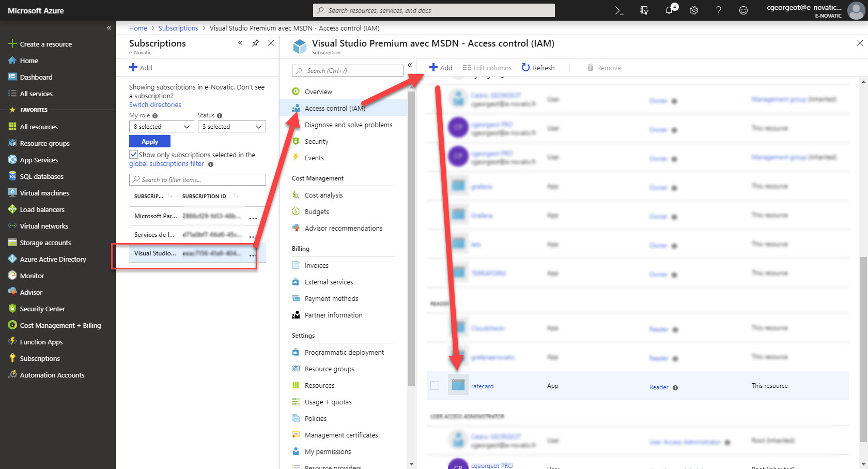Open the help question mark

(719, 10)
